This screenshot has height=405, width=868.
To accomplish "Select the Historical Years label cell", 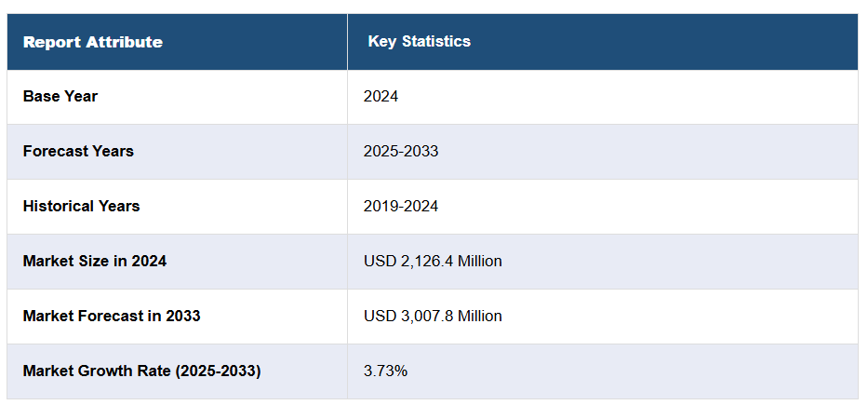I will (81, 206).
